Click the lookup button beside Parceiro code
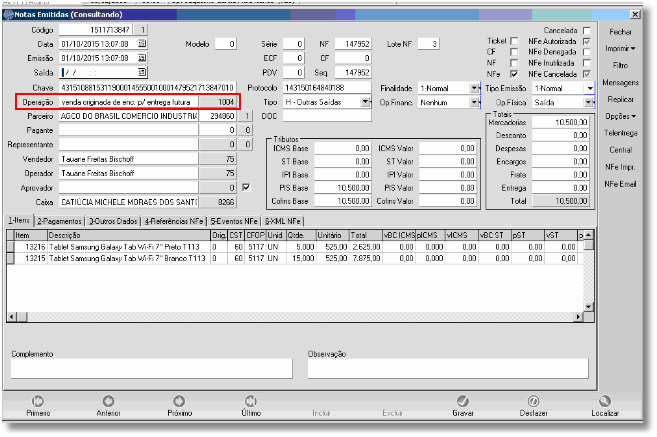The image size is (657, 437). tap(247, 116)
